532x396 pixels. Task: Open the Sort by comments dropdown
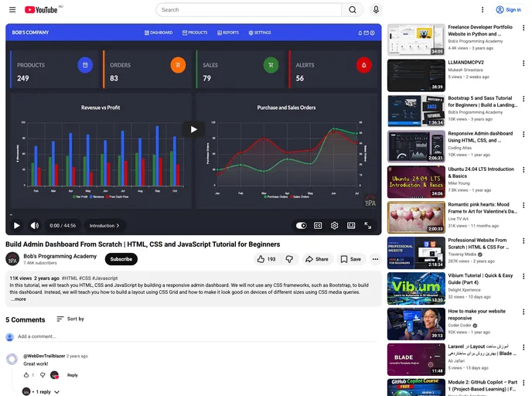pos(70,319)
